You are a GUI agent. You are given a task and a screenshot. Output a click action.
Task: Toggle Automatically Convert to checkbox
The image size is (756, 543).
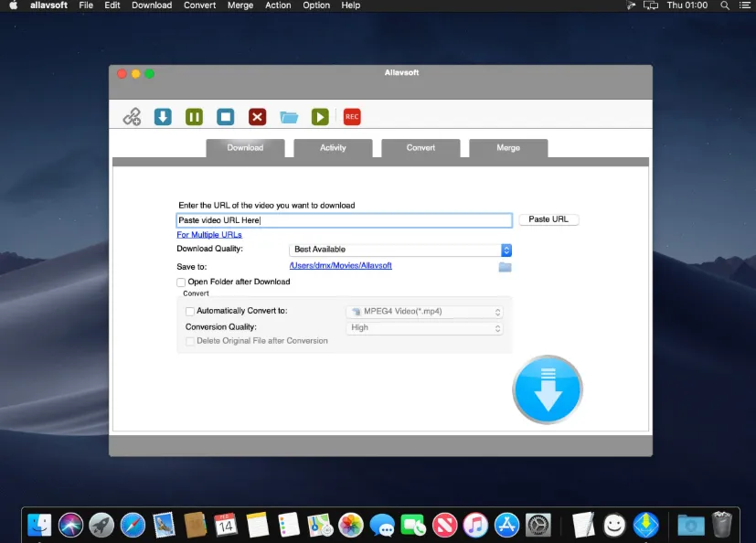190,312
